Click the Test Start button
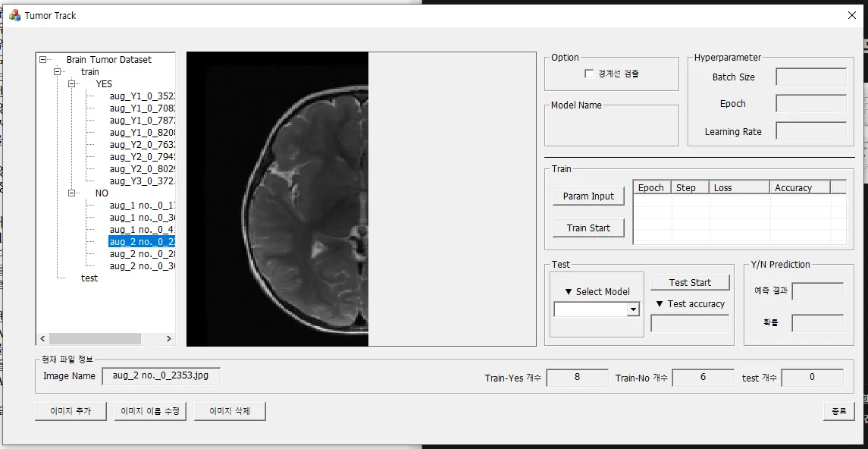The image size is (868, 449). pos(690,282)
